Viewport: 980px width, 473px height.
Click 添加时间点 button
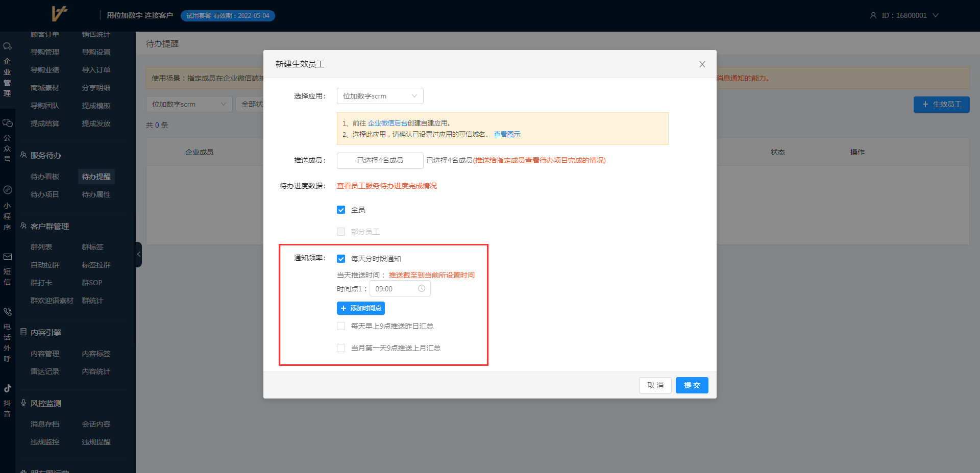click(361, 308)
